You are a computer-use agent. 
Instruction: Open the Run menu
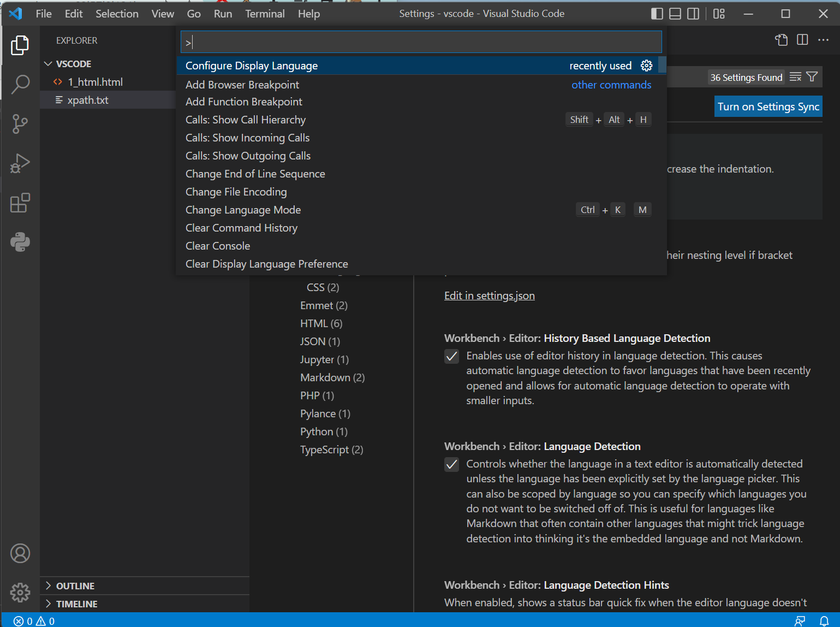point(223,14)
